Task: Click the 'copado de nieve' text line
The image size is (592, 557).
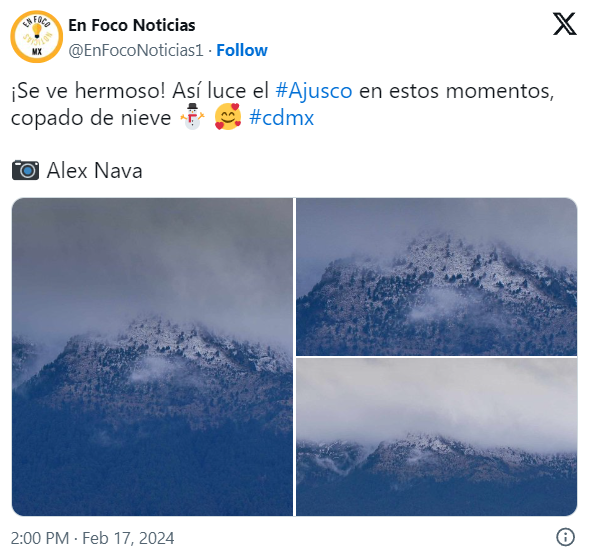Action: [91, 118]
